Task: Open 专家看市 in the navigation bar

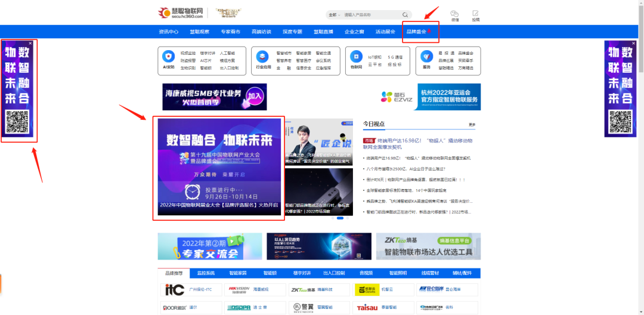Action: (230, 32)
